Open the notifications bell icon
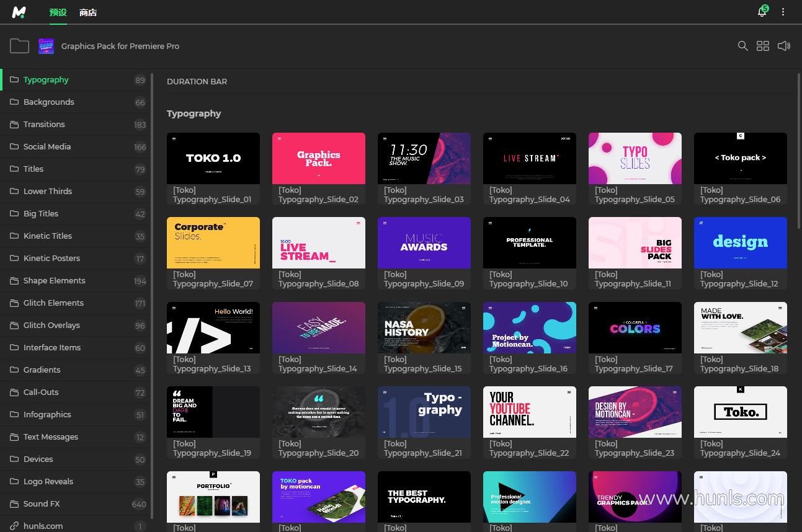 [x=762, y=12]
